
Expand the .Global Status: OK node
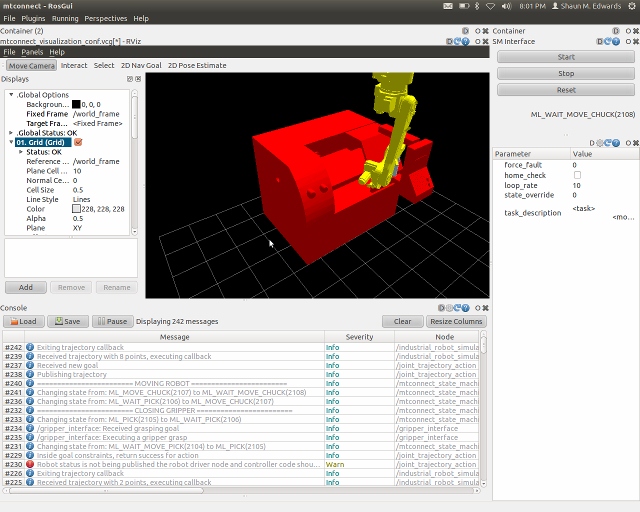point(11,132)
